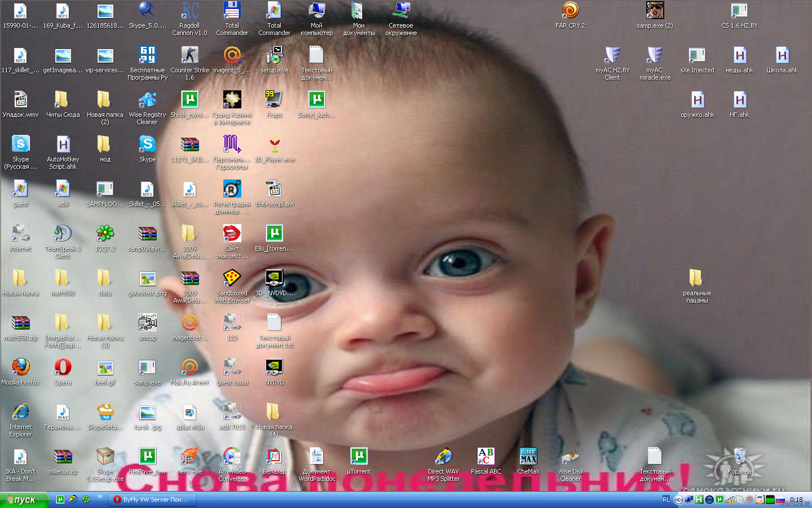Open Mail.Ru Агент shortcut
Viewport: 812px width, 508px height.
[189, 372]
